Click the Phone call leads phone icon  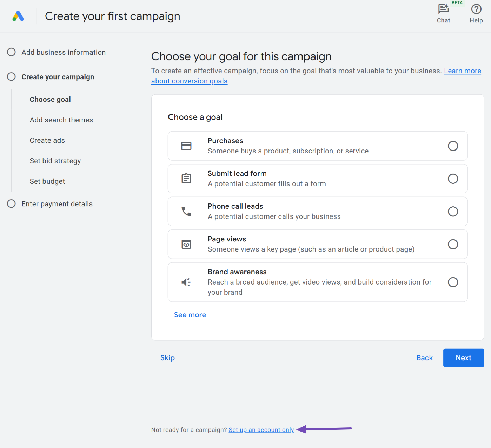point(186,212)
